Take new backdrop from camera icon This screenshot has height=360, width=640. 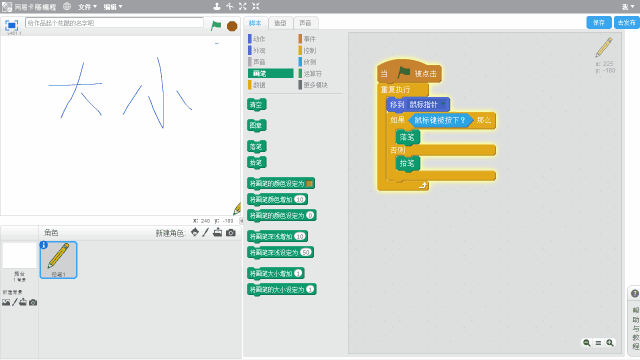point(33,302)
